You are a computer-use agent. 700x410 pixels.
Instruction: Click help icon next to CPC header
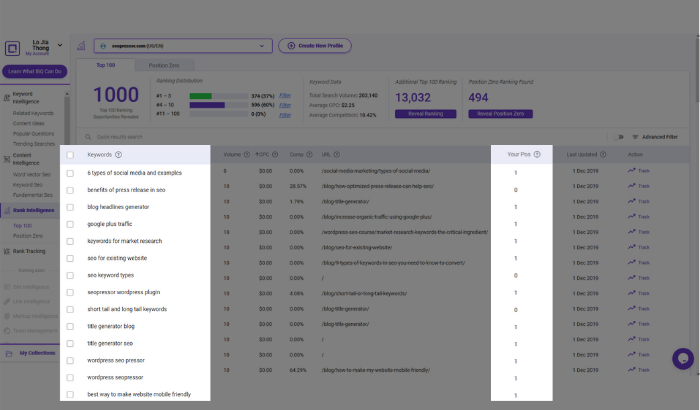point(275,155)
